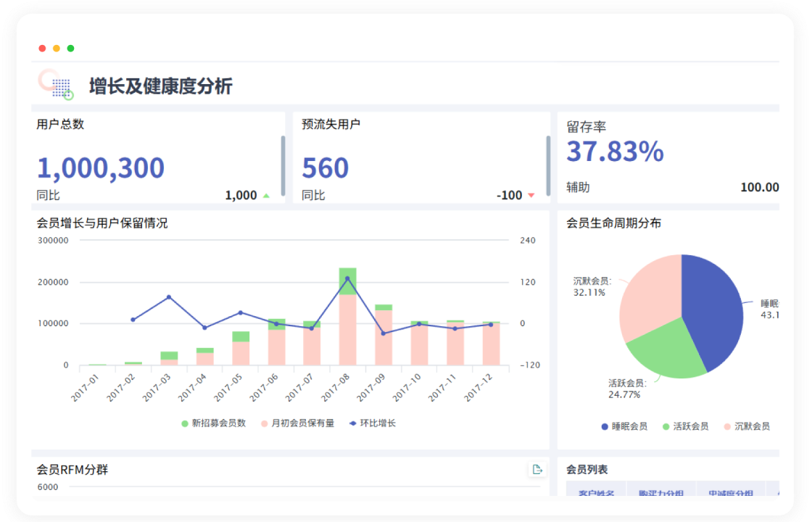Click the 2017-10 axis label
This screenshot has width=812, height=522.
pyautogui.click(x=407, y=387)
